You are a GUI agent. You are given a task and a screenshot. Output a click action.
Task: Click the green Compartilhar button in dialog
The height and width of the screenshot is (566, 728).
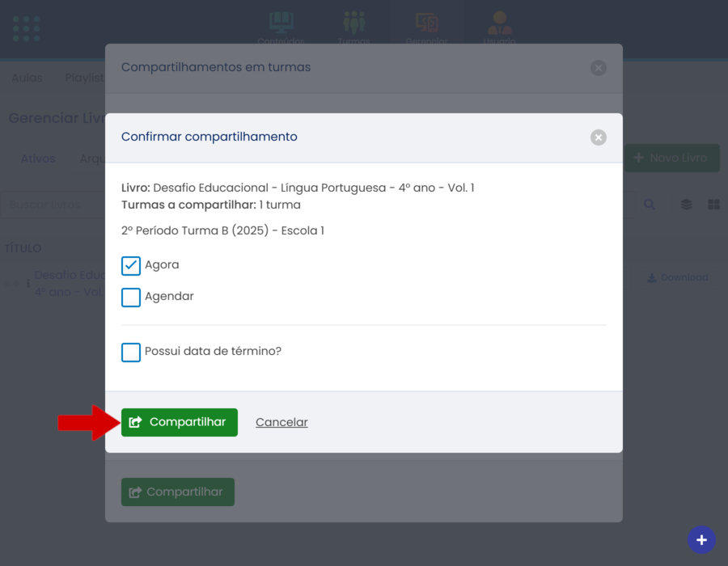(180, 422)
